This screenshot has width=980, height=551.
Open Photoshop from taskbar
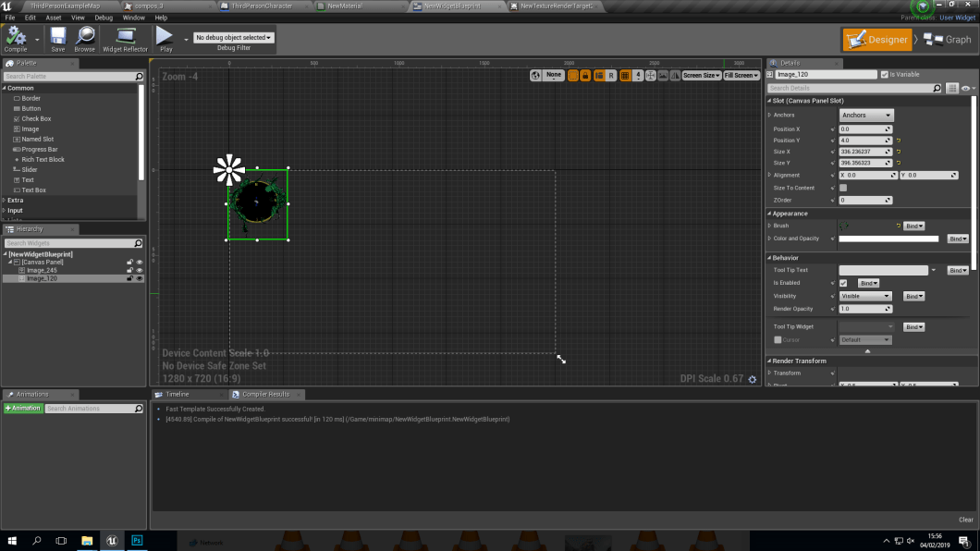click(137, 541)
